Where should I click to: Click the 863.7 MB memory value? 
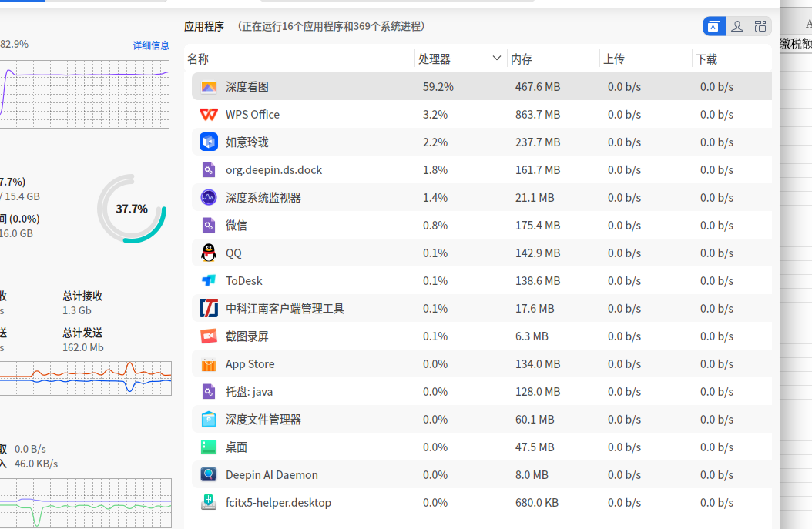point(538,115)
